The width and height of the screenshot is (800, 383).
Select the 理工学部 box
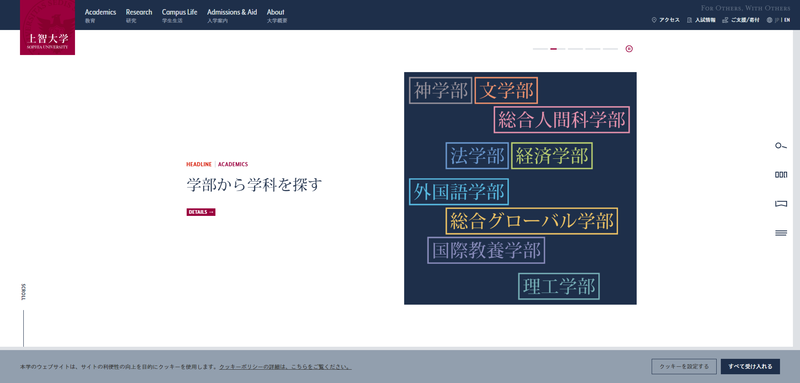[559, 286]
